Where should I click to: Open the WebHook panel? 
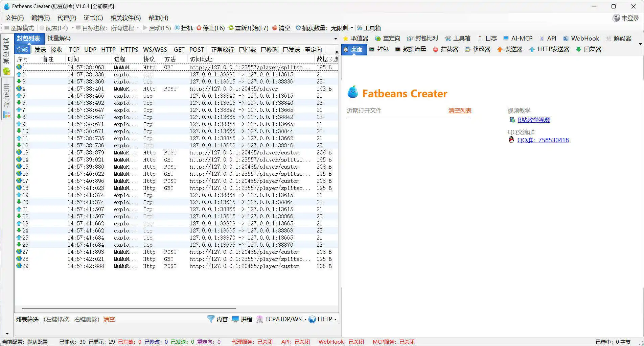(581, 39)
